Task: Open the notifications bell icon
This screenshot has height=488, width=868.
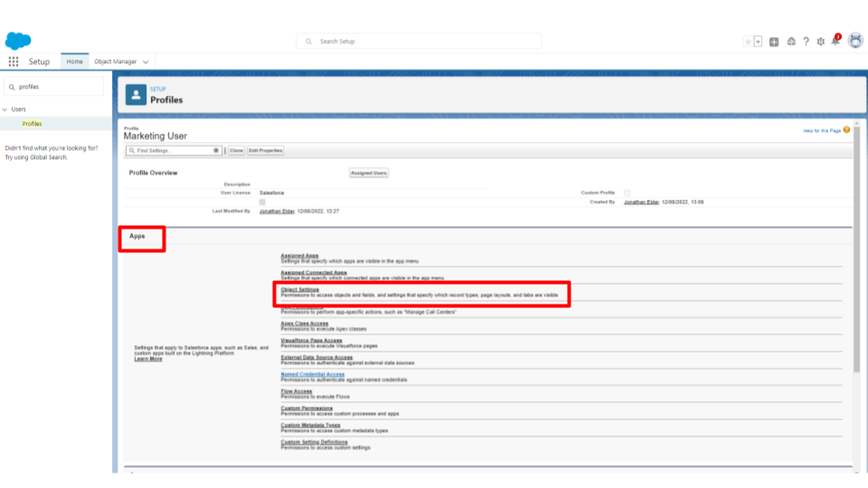Action: coord(835,41)
